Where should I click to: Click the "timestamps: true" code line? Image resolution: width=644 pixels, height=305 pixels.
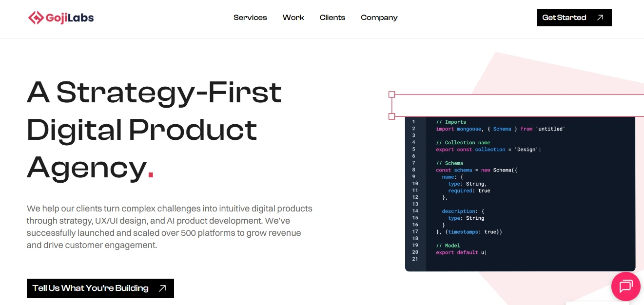pos(469,231)
